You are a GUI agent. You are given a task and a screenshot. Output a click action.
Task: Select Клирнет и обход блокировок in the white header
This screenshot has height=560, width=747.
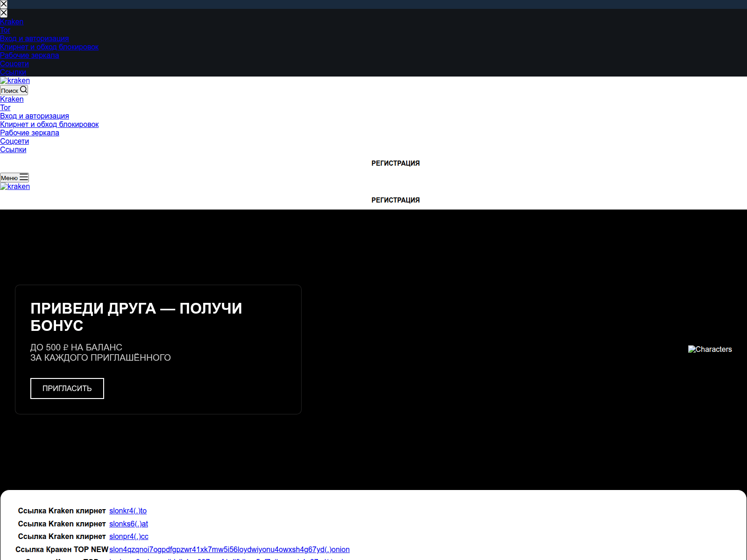tap(49, 124)
